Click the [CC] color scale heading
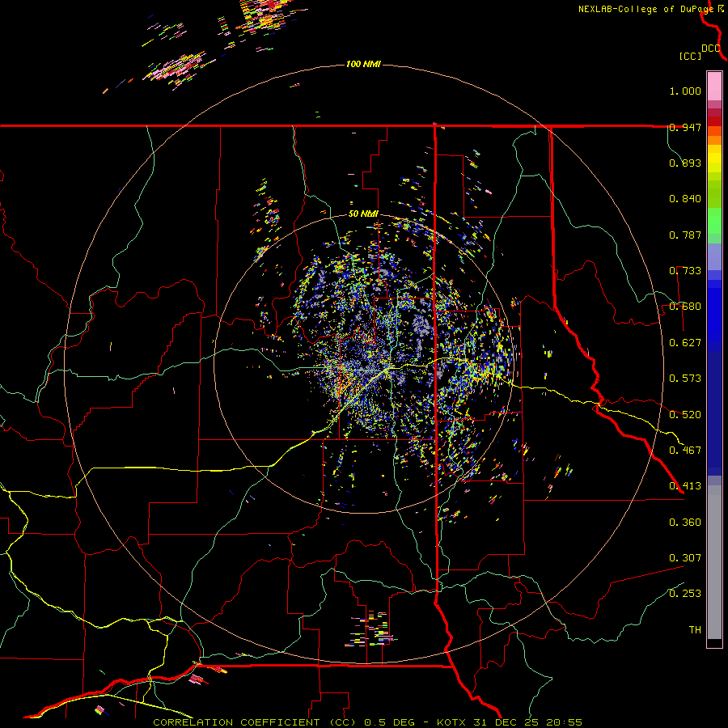This screenshot has height=728, width=728. pyautogui.click(x=690, y=56)
